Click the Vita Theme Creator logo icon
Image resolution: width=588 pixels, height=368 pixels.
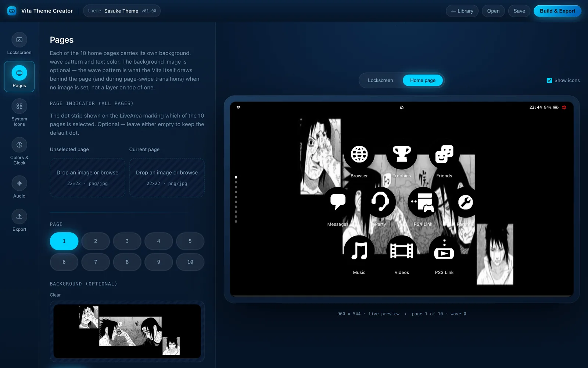[x=12, y=11]
